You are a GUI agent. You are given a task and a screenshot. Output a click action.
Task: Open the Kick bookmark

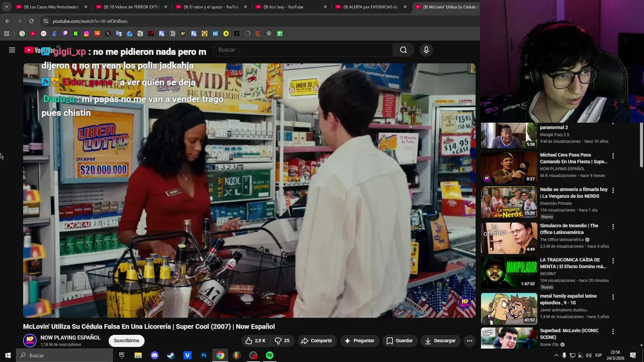tap(75, 34)
